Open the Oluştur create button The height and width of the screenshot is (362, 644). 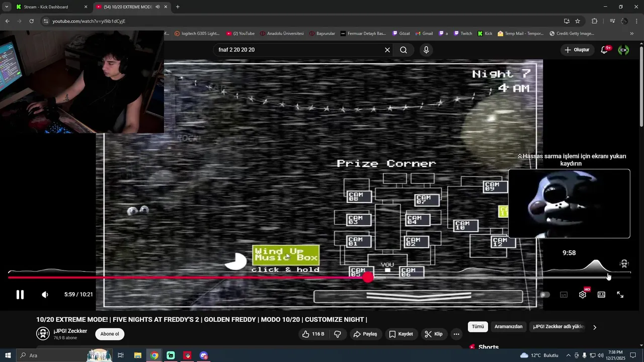coord(577,50)
